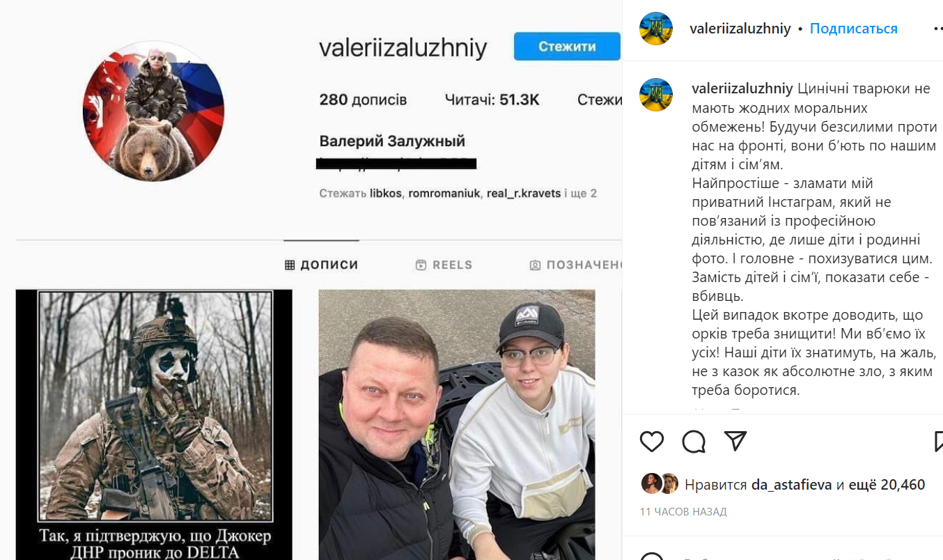The width and height of the screenshot is (943, 560).
Task: Open three-dot more options menu
Action: 937,29
